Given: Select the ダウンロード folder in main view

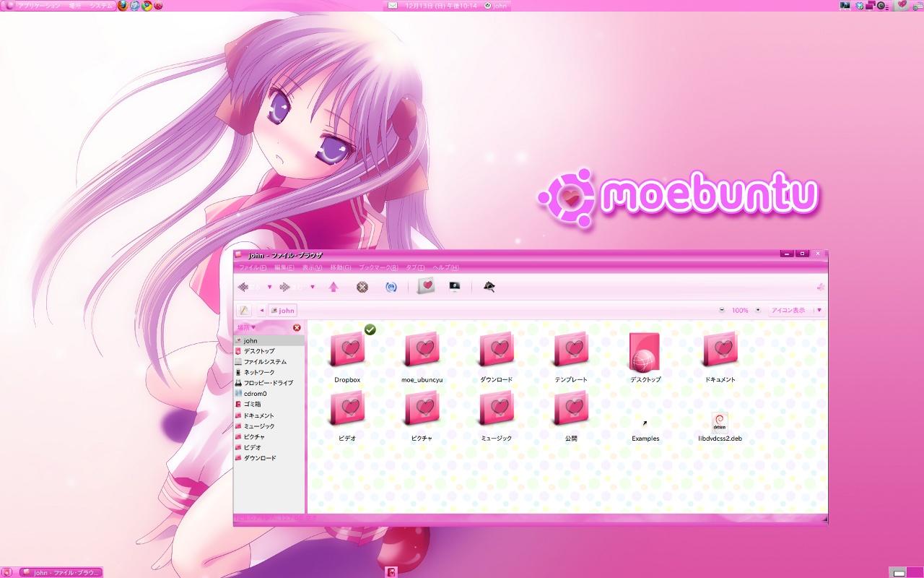Looking at the screenshot, I should point(497,350).
